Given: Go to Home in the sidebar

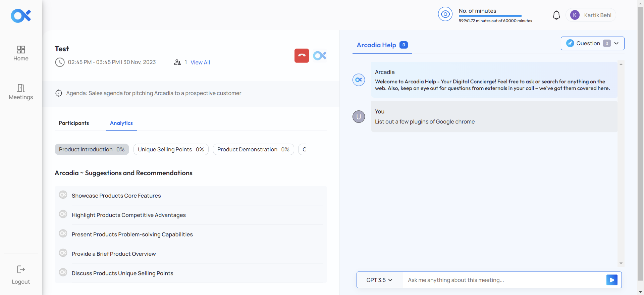Looking at the screenshot, I should coord(21,53).
